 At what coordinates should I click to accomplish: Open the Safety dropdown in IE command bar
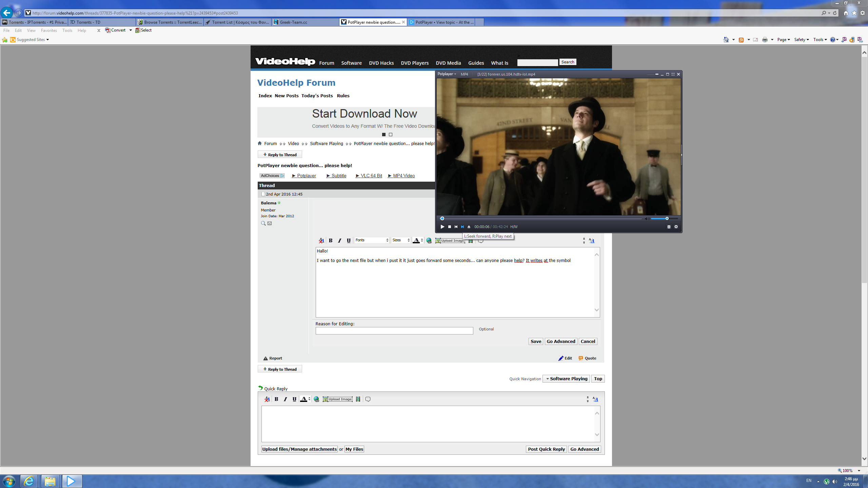[801, 40]
